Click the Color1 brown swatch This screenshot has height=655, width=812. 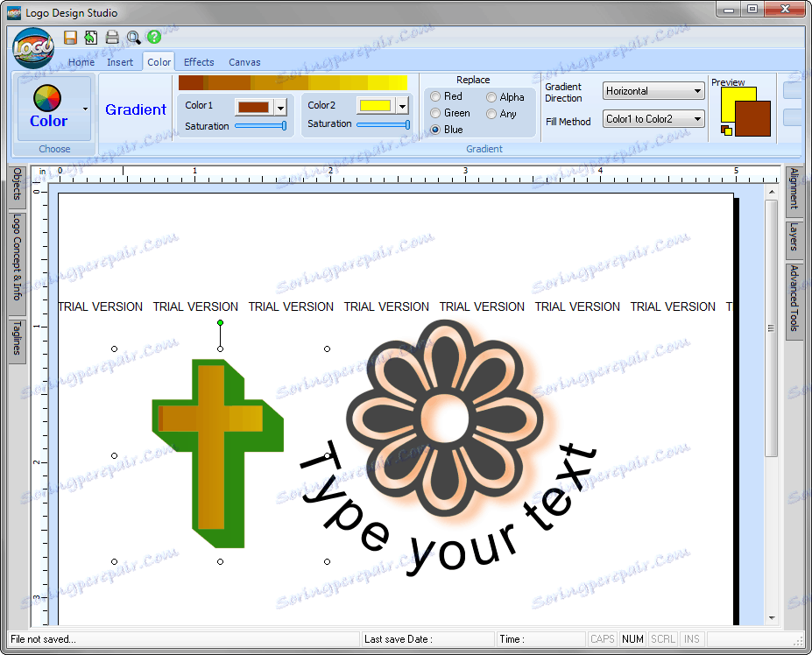pos(253,108)
